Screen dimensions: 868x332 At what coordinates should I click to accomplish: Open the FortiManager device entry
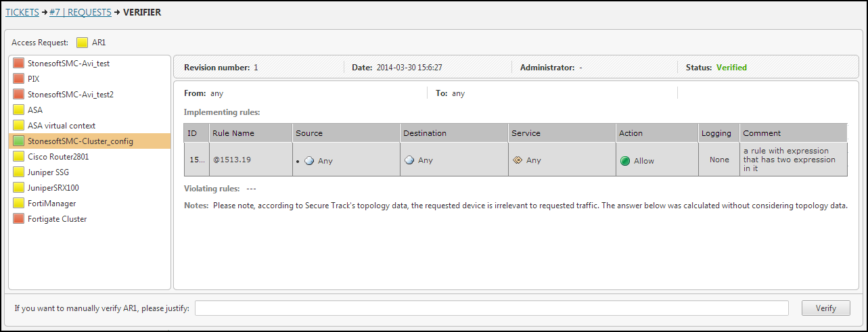(51, 204)
